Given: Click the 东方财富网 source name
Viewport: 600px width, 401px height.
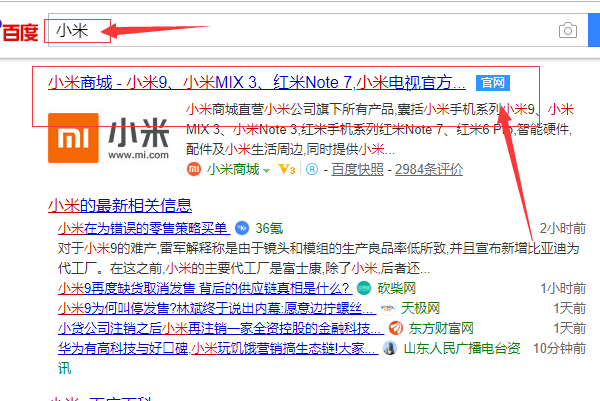Looking at the screenshot, I should click(441, 328).
